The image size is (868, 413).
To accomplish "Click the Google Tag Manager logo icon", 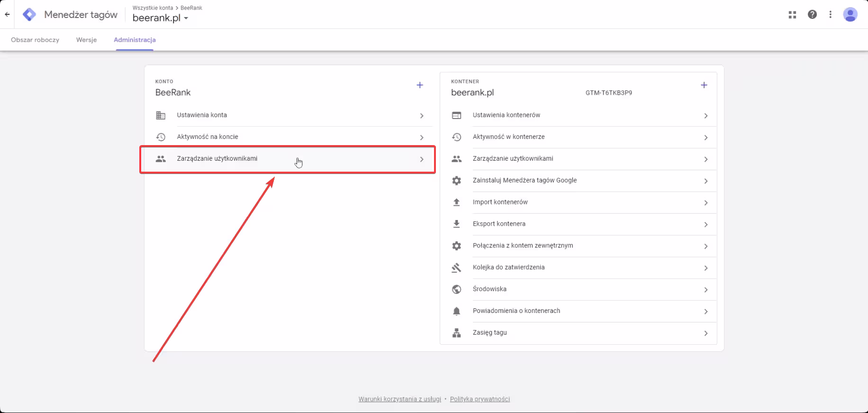I will [x=29, y=15].
